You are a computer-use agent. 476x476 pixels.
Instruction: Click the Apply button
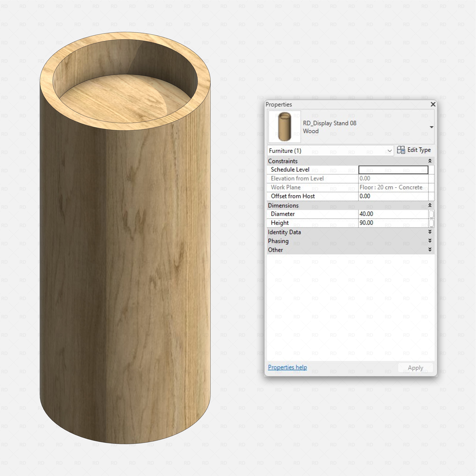(x=415, y=368)
